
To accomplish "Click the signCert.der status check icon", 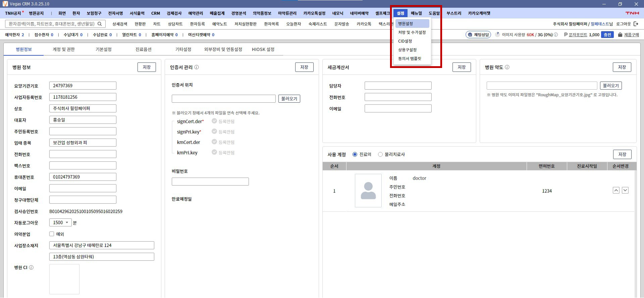I will click(x=214, y=121).
